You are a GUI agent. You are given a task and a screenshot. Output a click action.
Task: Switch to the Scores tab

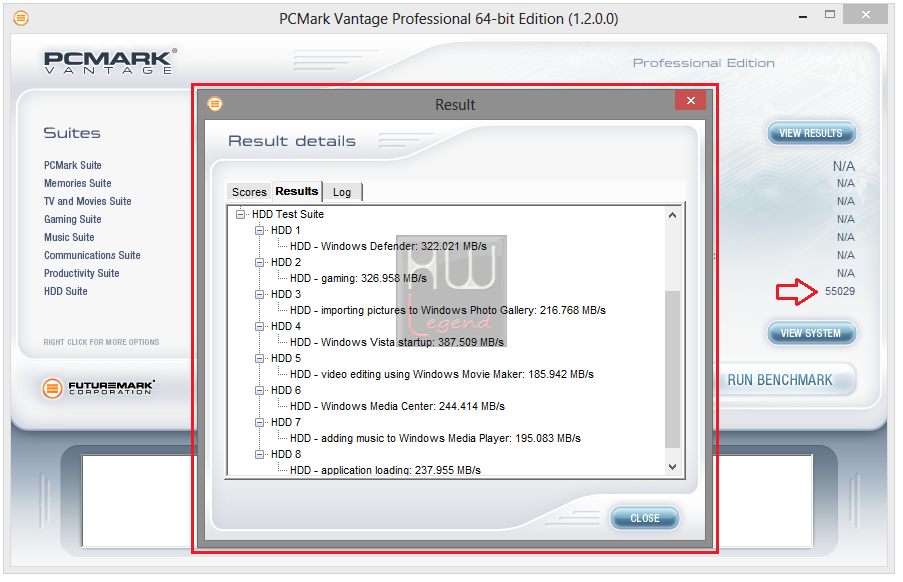[x=249, y=192]
